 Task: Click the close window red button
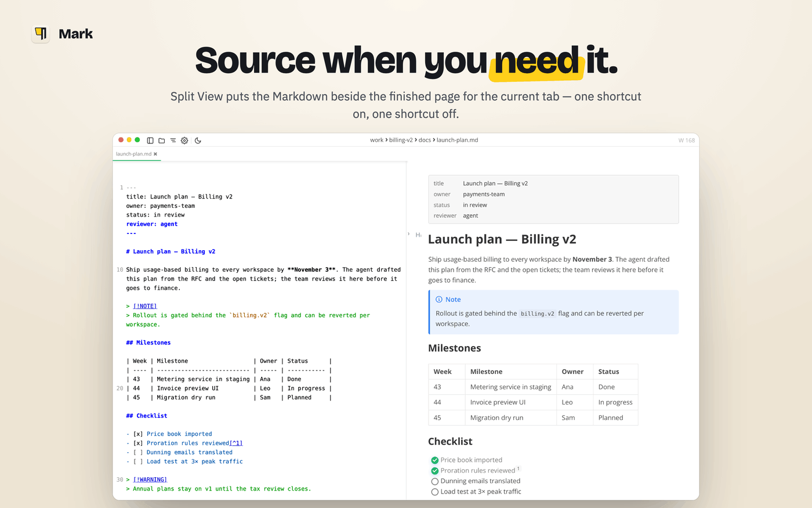(x=121, y=140)
